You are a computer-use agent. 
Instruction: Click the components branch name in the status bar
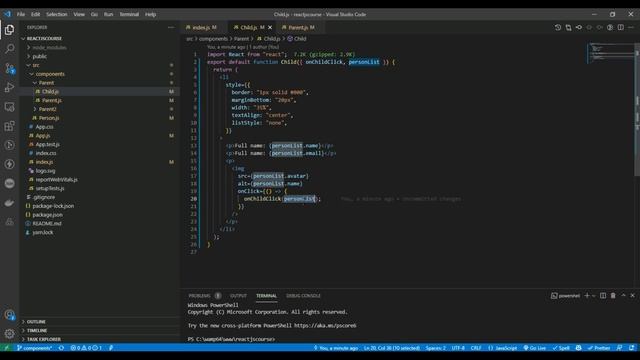point(34,348)
